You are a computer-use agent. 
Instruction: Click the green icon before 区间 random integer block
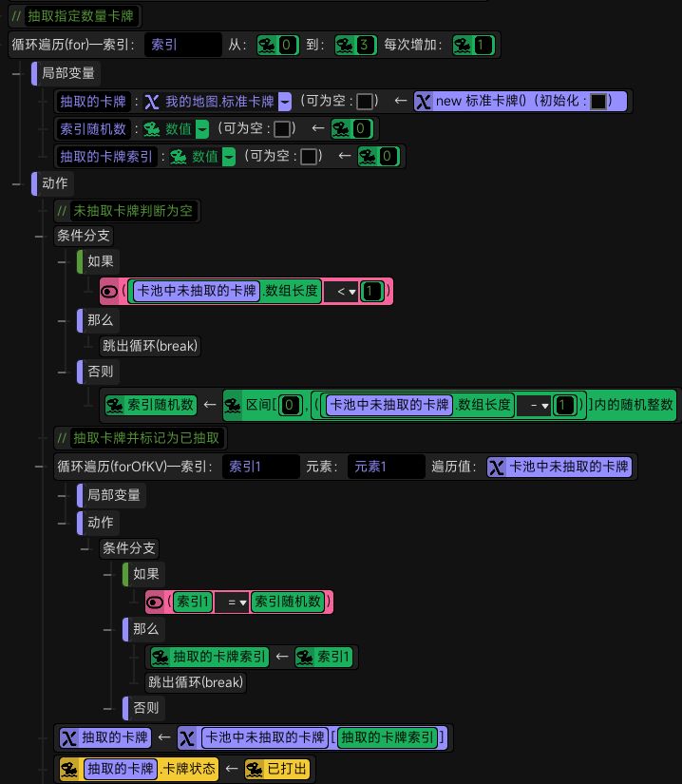[233, 405]
